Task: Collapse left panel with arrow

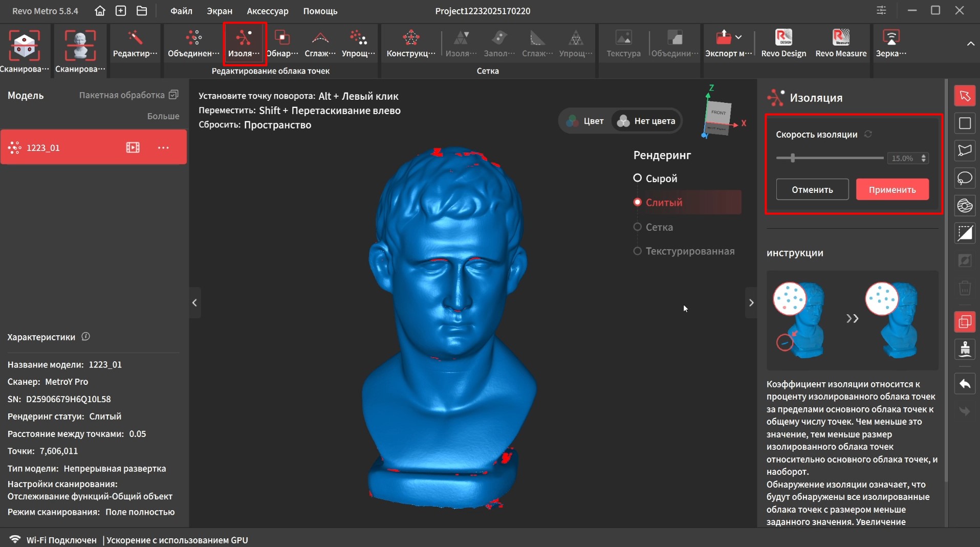Action: (x=194, y=302)
